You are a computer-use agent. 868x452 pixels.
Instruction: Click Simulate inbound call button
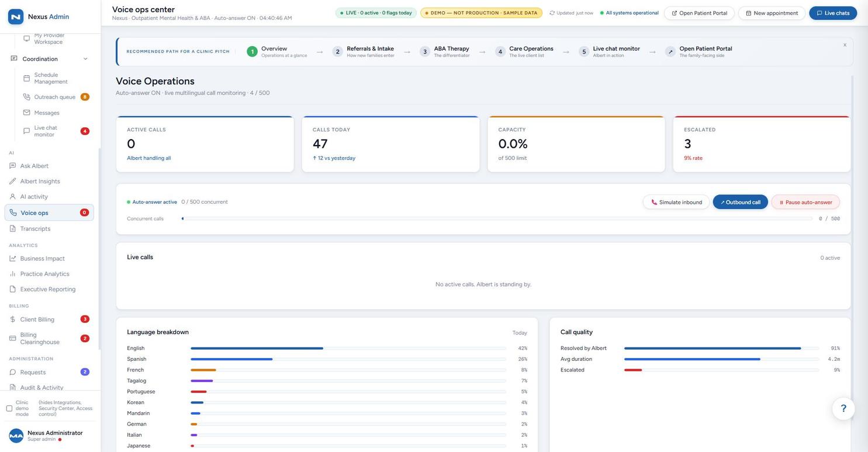point(676,202)
